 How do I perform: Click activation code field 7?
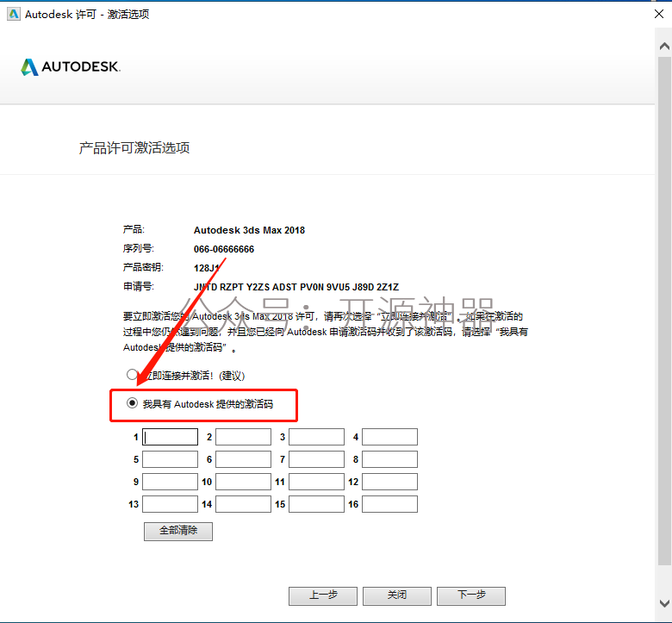[x=317, y=459]
